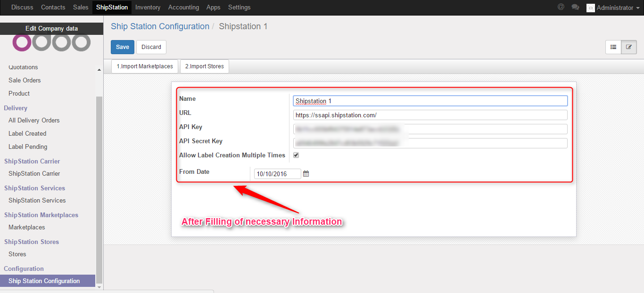Click the Odoo company logo
644x293 pixels.
51,42
